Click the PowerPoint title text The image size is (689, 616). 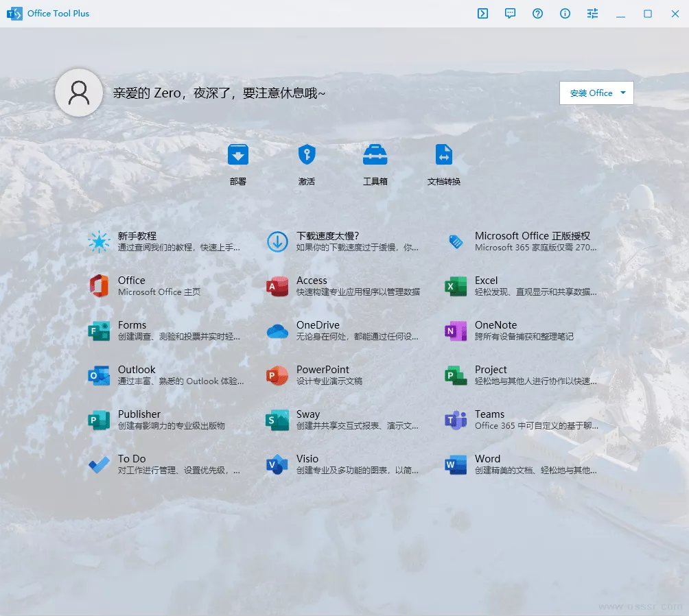pos(323,370)
